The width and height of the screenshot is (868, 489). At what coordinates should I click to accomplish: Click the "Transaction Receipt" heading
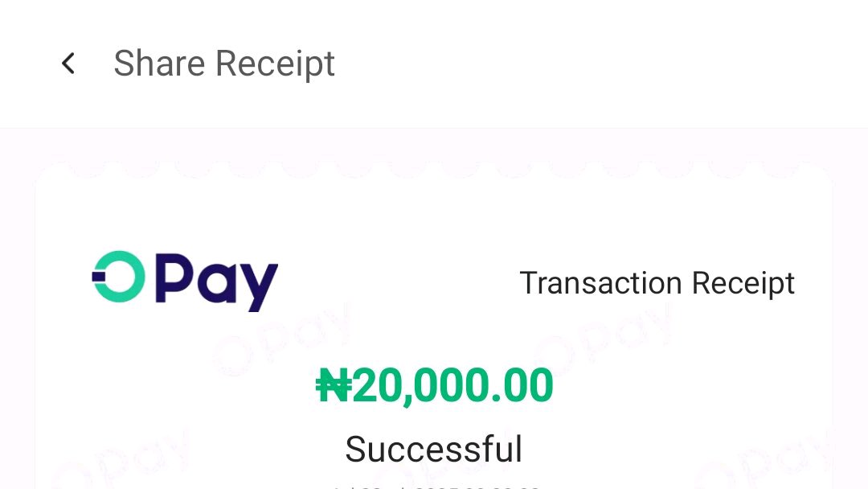click(657, 283)
